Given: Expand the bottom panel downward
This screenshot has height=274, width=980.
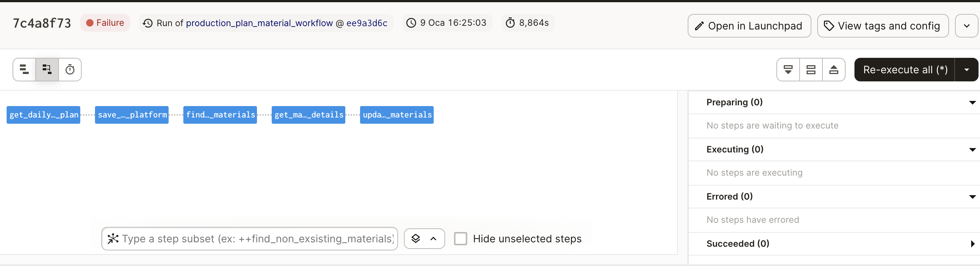Looking at the screenshot, I should (x=787, y=69).
